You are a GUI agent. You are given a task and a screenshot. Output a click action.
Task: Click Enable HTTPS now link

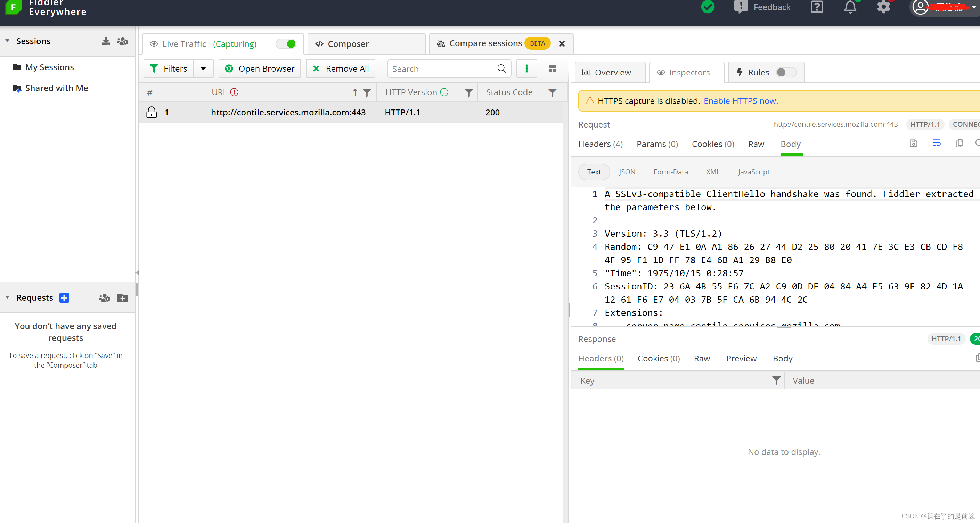(740, 100)
